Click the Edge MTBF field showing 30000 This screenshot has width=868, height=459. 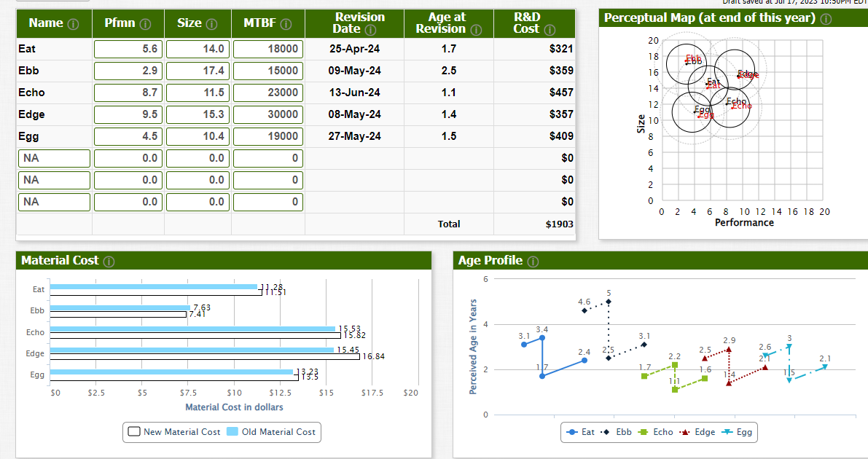click(x=268, y=114)
